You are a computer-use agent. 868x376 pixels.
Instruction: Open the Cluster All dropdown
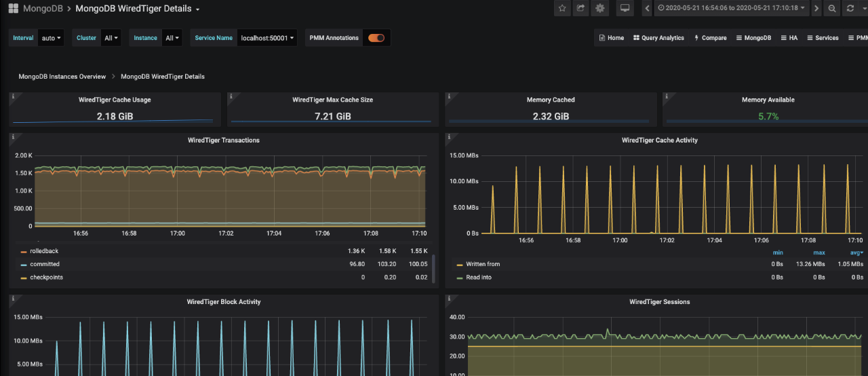111,38
